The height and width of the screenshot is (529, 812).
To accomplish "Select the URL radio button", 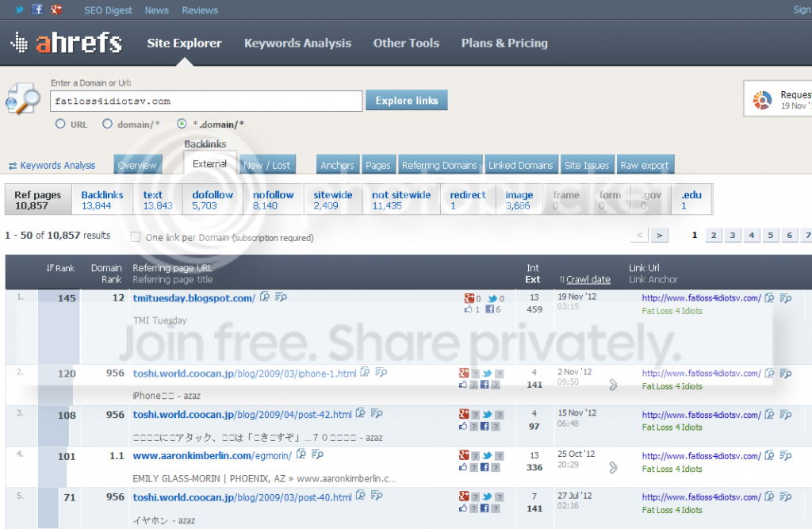I will [60, 124].
